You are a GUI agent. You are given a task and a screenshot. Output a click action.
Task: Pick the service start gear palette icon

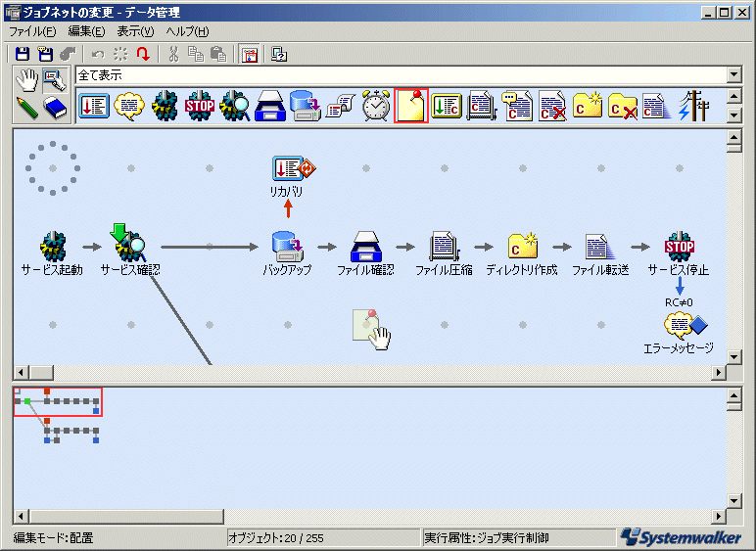(x=165, y=106)
